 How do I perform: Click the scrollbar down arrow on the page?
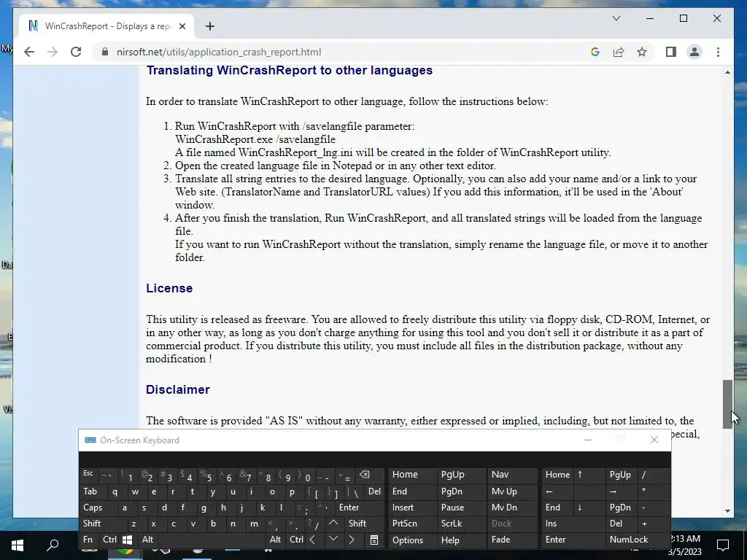(x=727, y=511)
